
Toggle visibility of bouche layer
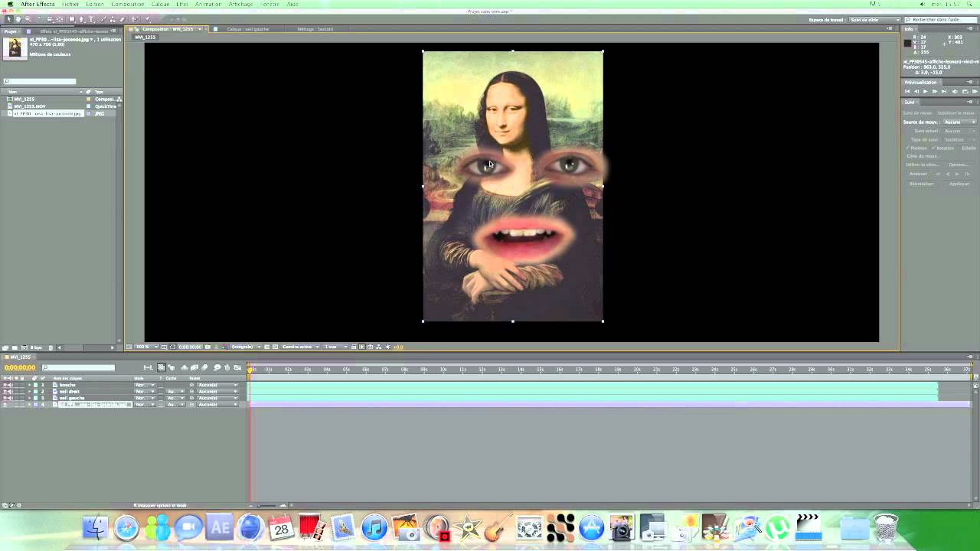[5, 385]
